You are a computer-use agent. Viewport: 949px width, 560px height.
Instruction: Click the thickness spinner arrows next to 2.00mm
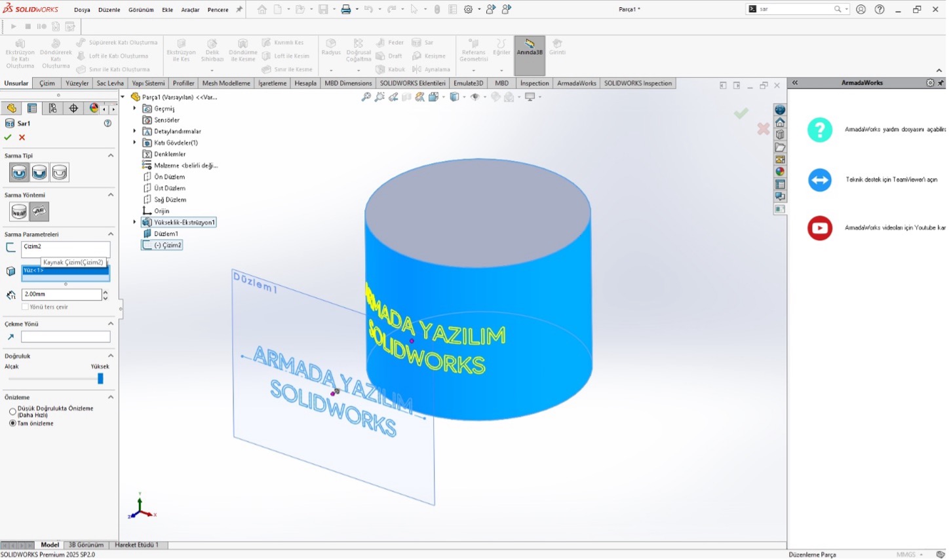106,295
